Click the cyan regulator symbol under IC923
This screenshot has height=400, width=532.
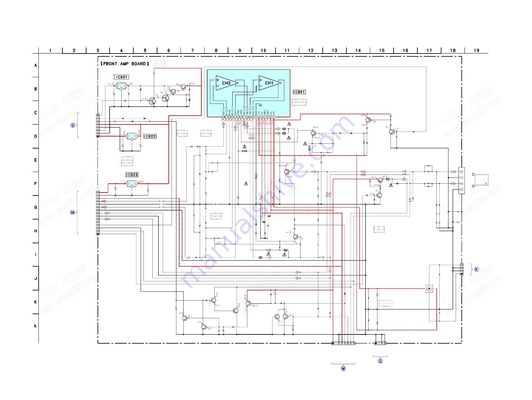pyautogui.click(x=132, y=184)
